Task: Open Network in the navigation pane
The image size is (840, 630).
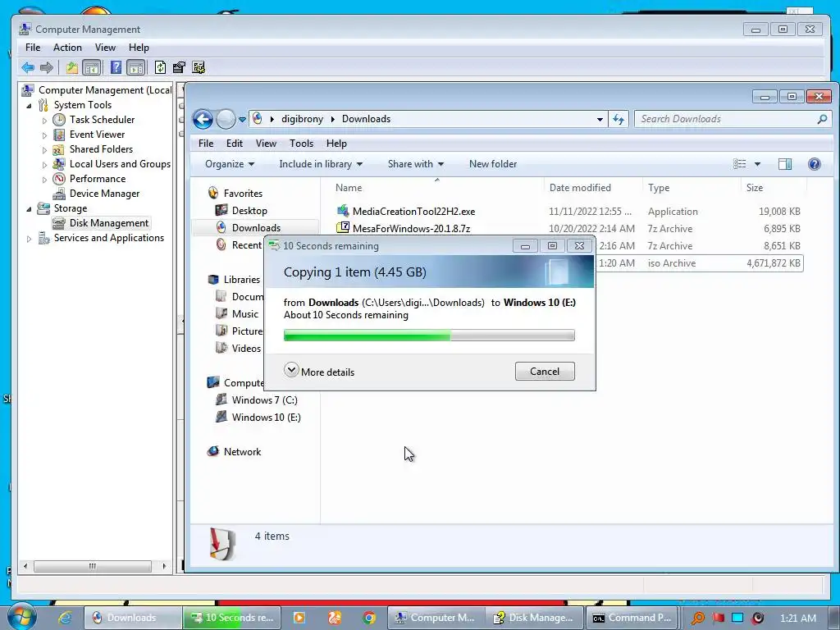Action: pos(234,452)
